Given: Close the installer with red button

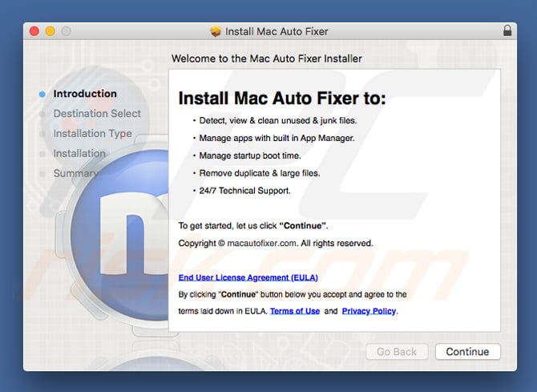Looking at the screenshot, I should [34, 31].
